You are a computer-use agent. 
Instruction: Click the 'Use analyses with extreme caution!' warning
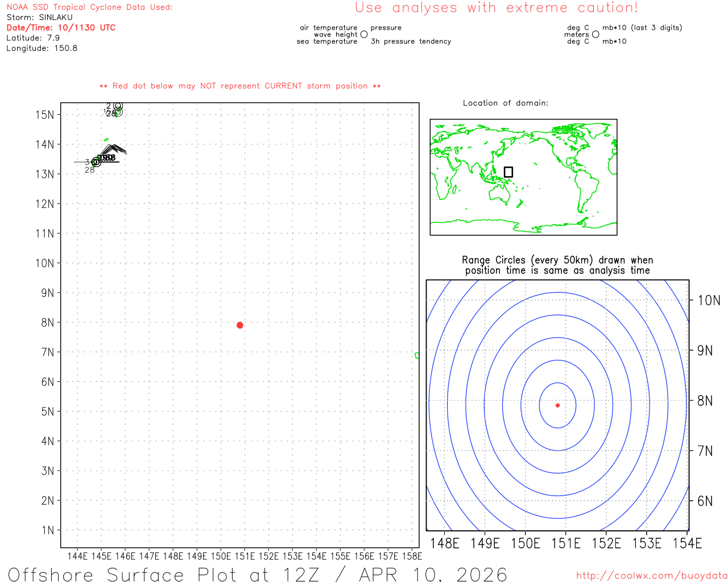click(497, 8)
